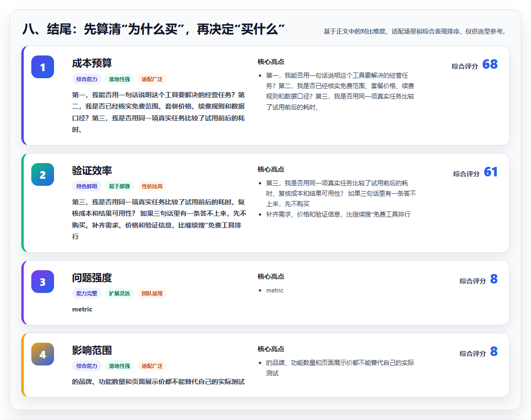The height and width of the screenshot is (420, 531).
Task: Click the section heading 八、结尾
Action: [x=153, y=29]
